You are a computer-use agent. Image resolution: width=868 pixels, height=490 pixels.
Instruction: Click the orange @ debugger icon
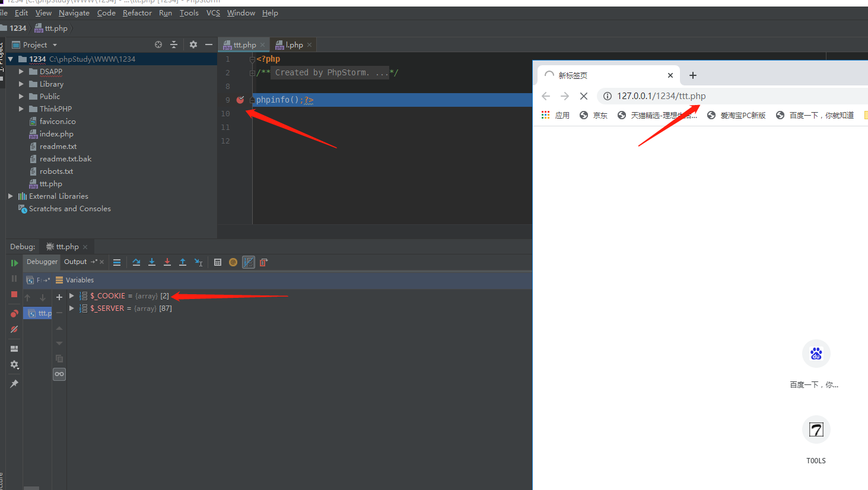coord(233,262)
